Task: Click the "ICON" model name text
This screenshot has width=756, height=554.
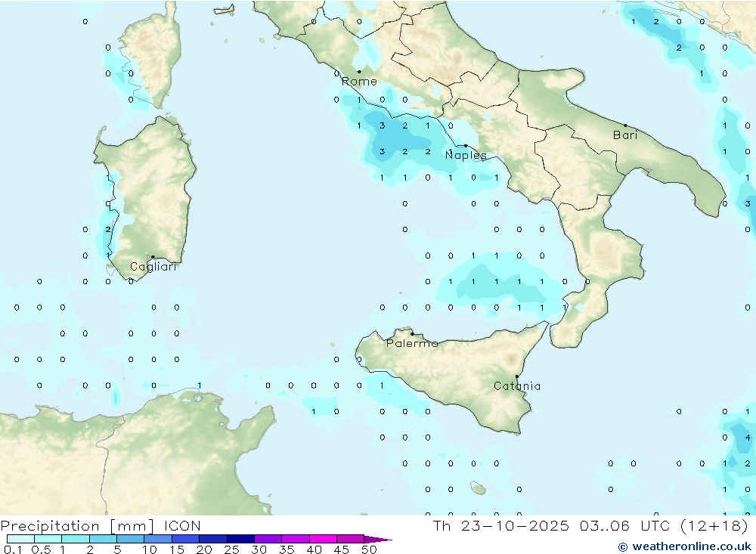Action: click(x=182, y=525)
